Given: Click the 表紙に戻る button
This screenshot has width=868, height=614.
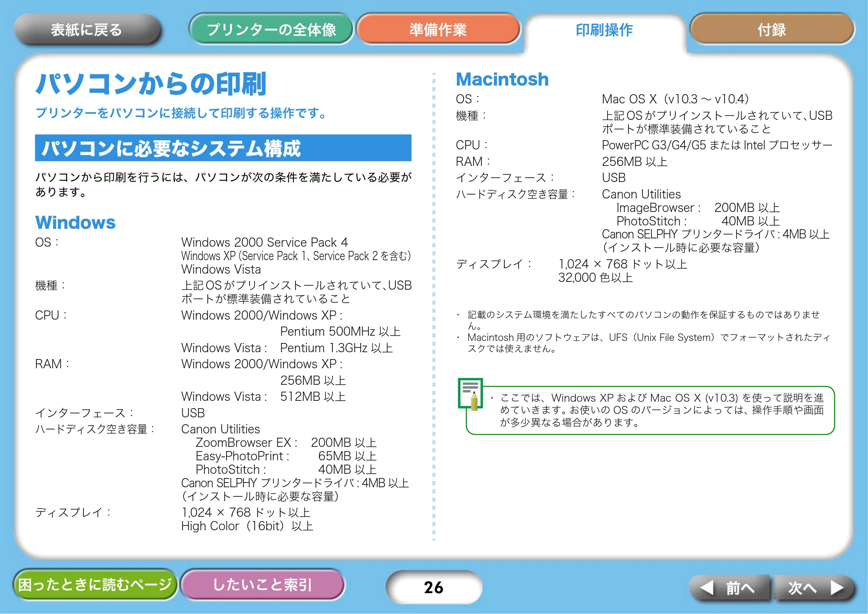Looking at the screenshot, I should tap(87, 30).
